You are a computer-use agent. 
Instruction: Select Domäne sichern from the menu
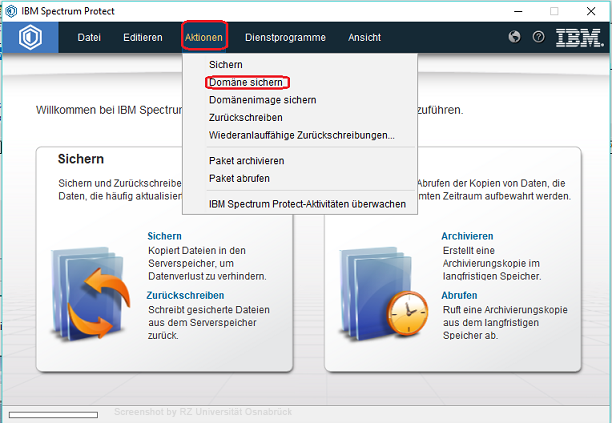point(245,82)
